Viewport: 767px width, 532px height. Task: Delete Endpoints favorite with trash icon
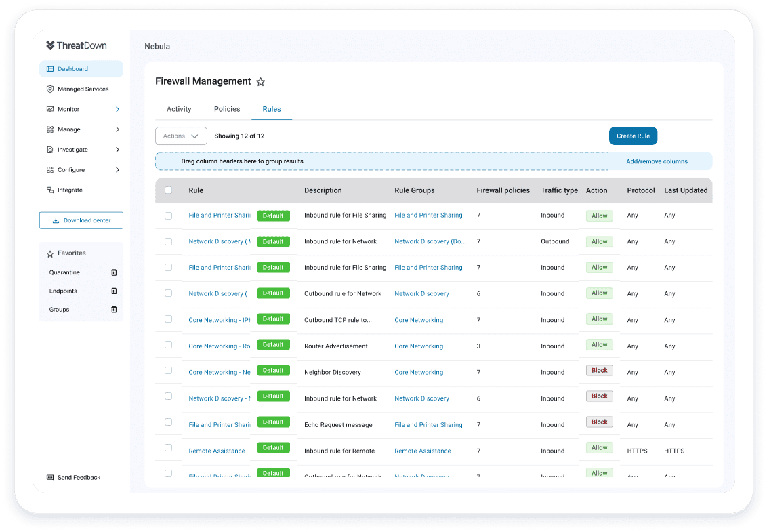tap(114, 291)
